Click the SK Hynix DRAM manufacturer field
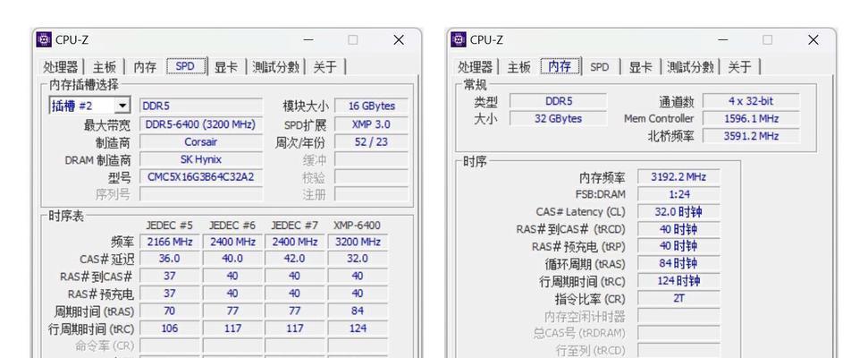 coord(200,159)
